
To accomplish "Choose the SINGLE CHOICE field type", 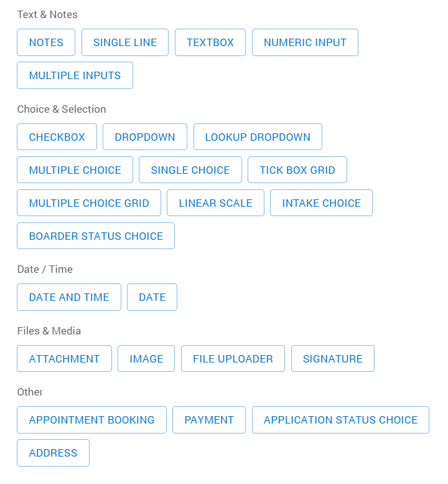I will click(190, 170).
